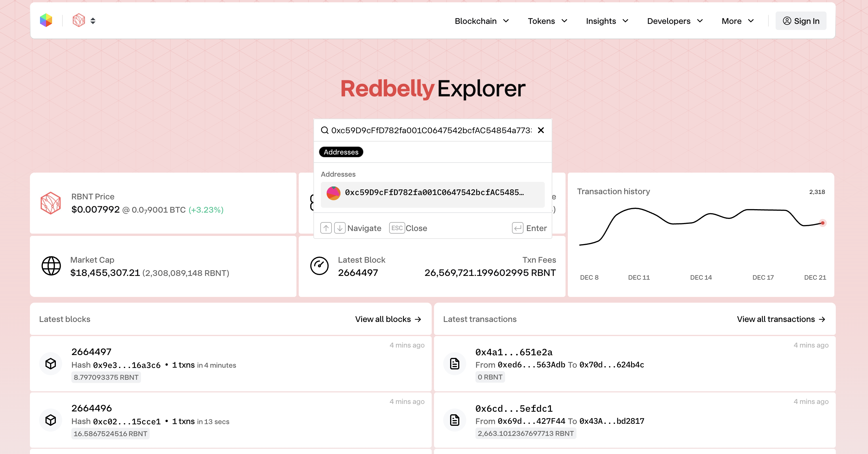Expand the Developers dropdown menu
Screen dimensions: 868x454
coord(674,21)
